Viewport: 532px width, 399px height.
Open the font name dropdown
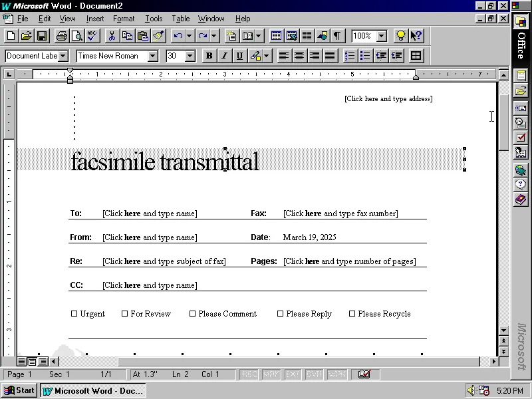pyautogui.click(x=153, y=56)
